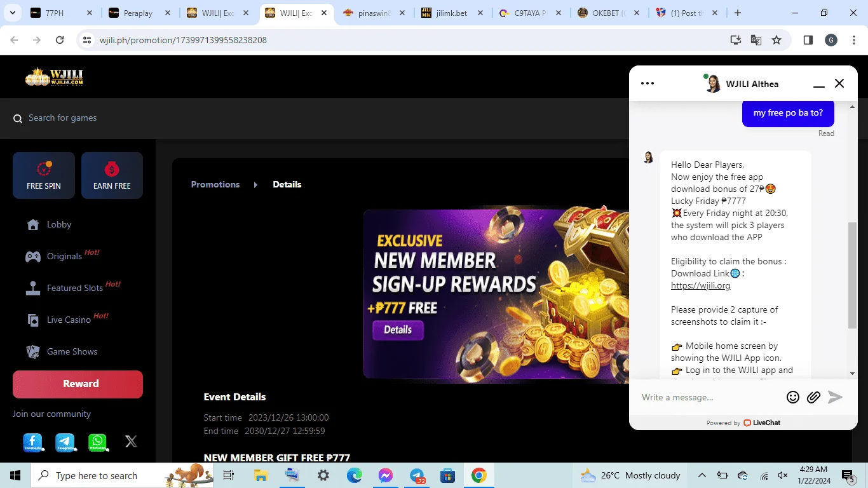The height and width of the screenshot is (488, 868).
Task: Open Telegram from the taskbar
Action: tap(417, 475)
